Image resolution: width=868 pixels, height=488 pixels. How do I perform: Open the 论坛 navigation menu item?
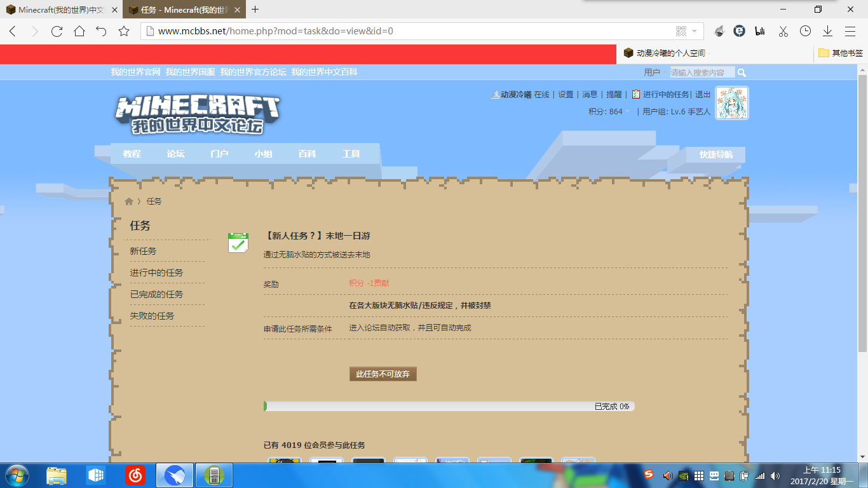(x=175, y=154)
